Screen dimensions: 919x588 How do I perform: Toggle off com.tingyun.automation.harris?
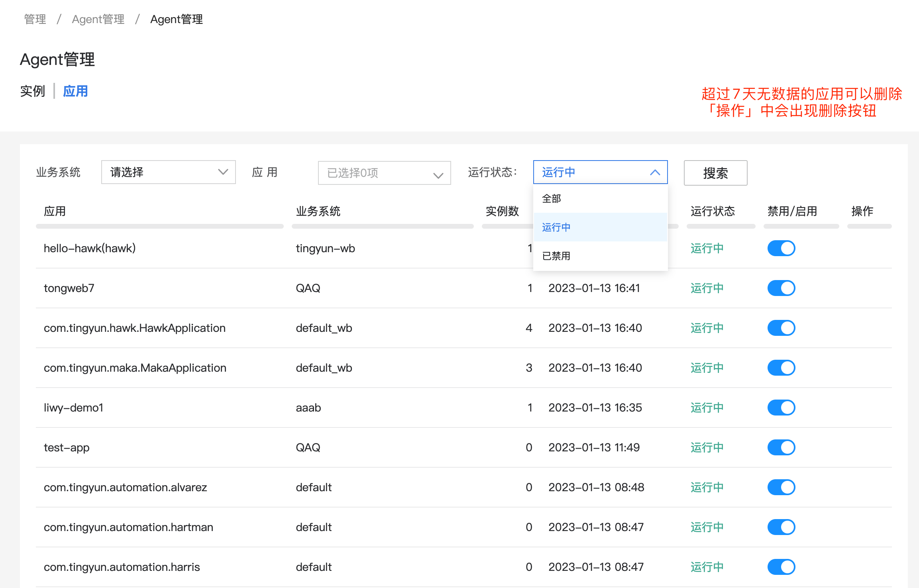click(x=781, y=566)
